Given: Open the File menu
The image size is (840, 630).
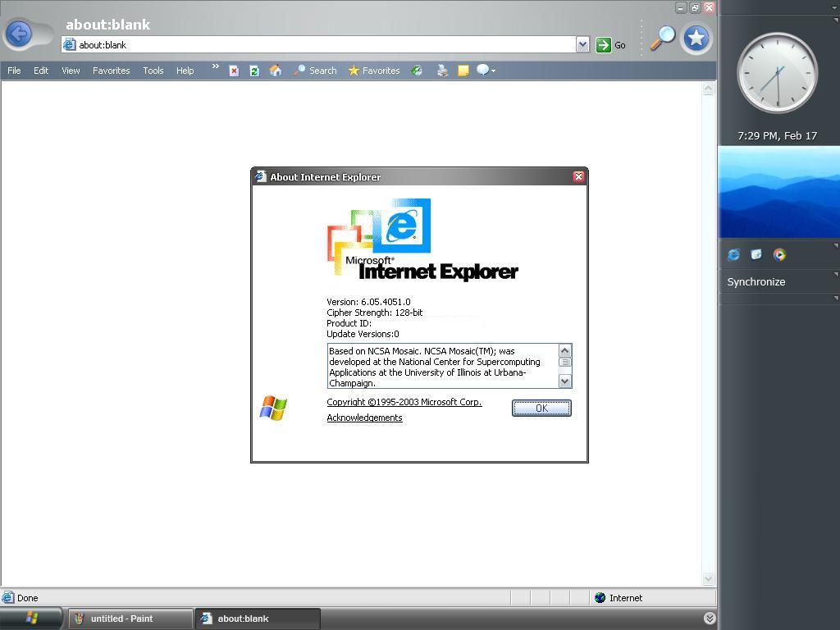Looking at the screenshot, I should [x=14, y=71].
